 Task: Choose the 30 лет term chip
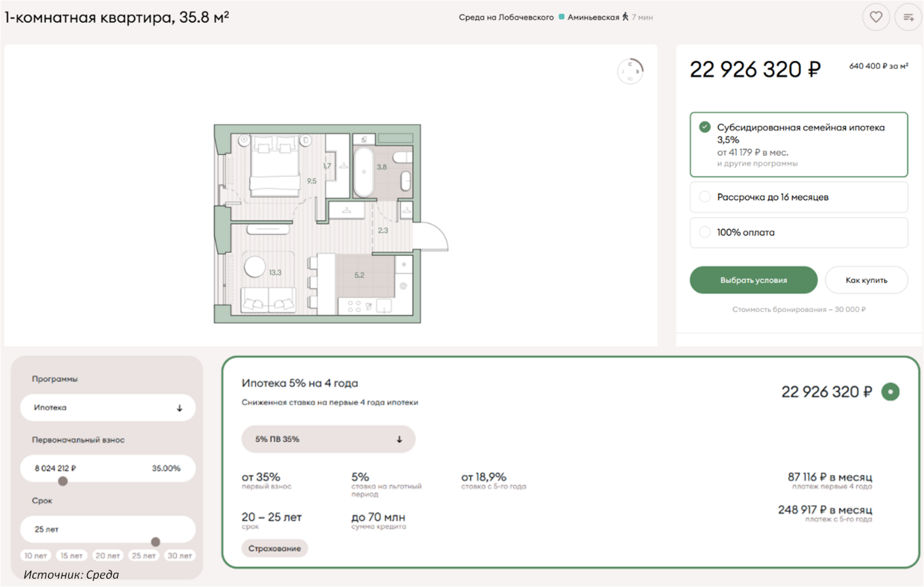pyautogui.click(x=180, y=556)
